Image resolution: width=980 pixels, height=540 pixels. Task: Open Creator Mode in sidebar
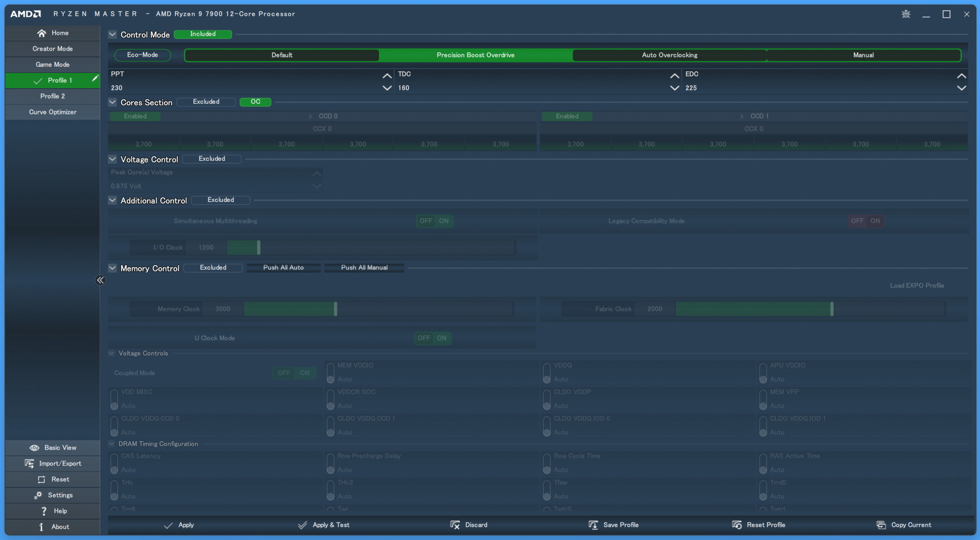(53, 49)
